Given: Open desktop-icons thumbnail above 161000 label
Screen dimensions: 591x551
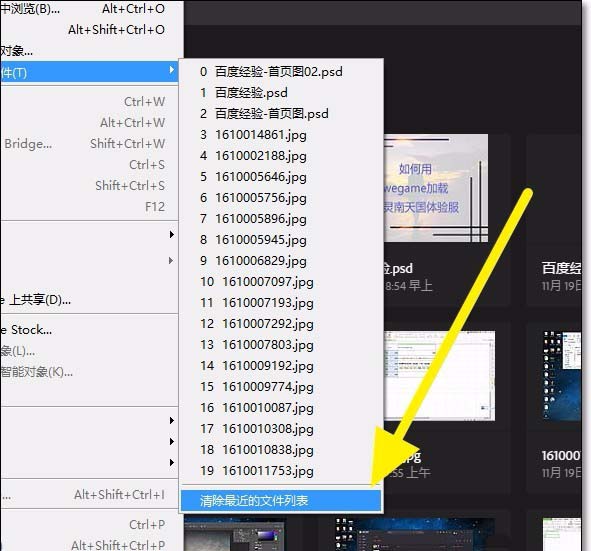Looking at the screenshot, I should tap(561, 375).
